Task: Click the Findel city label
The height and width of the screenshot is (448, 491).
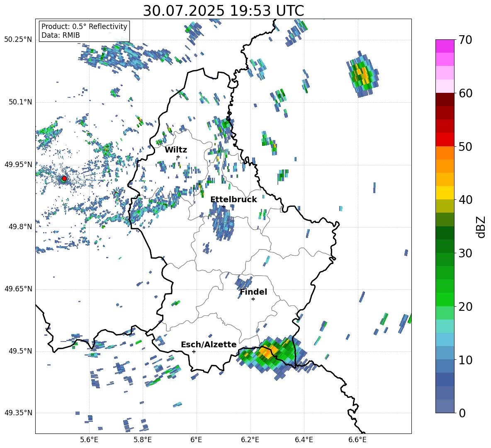Action: [254, 292]
